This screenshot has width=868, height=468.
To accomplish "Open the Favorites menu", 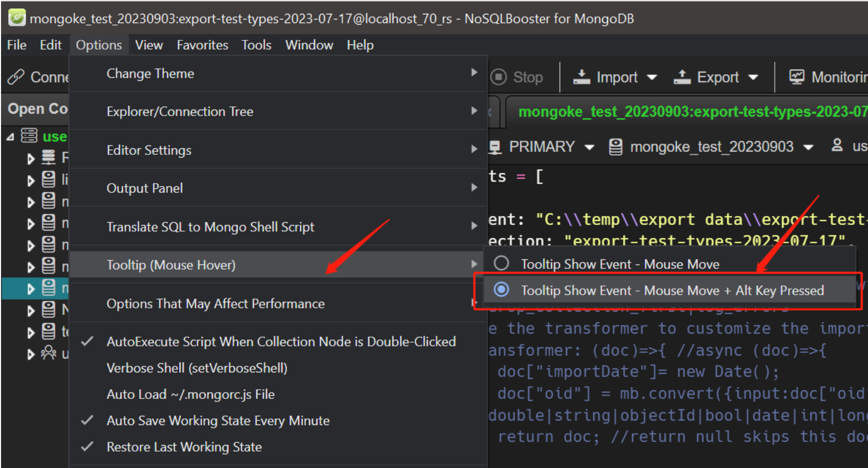I will [x=203, y=45].
